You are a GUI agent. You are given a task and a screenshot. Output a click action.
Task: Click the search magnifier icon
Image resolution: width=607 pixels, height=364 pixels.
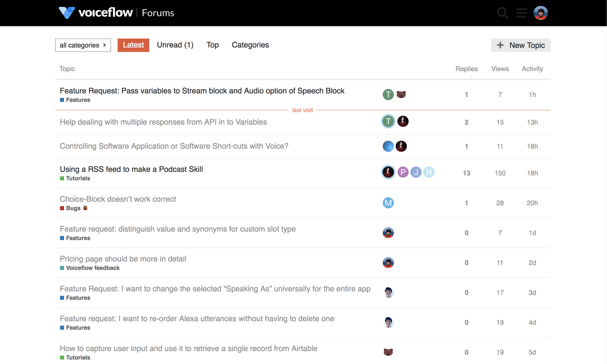[x=502, y=13]
